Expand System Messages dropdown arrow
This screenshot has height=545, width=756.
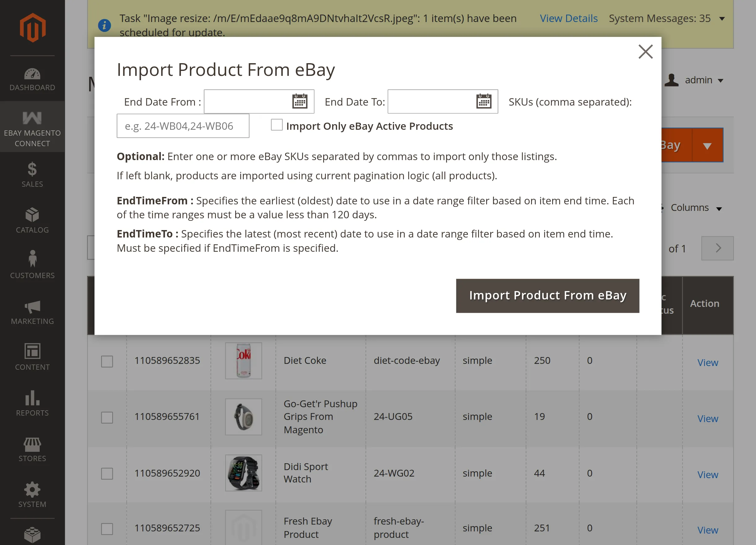click(x=722, y=19)
